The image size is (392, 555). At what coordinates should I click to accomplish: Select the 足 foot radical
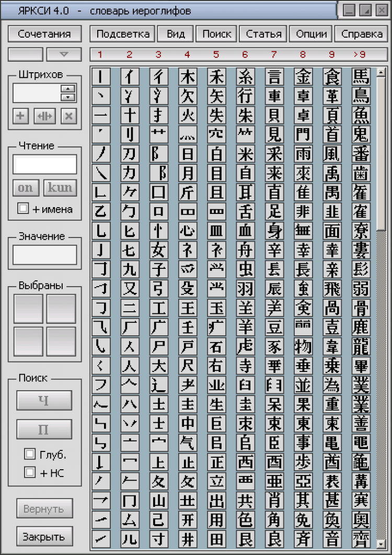[x=274, y=212]
